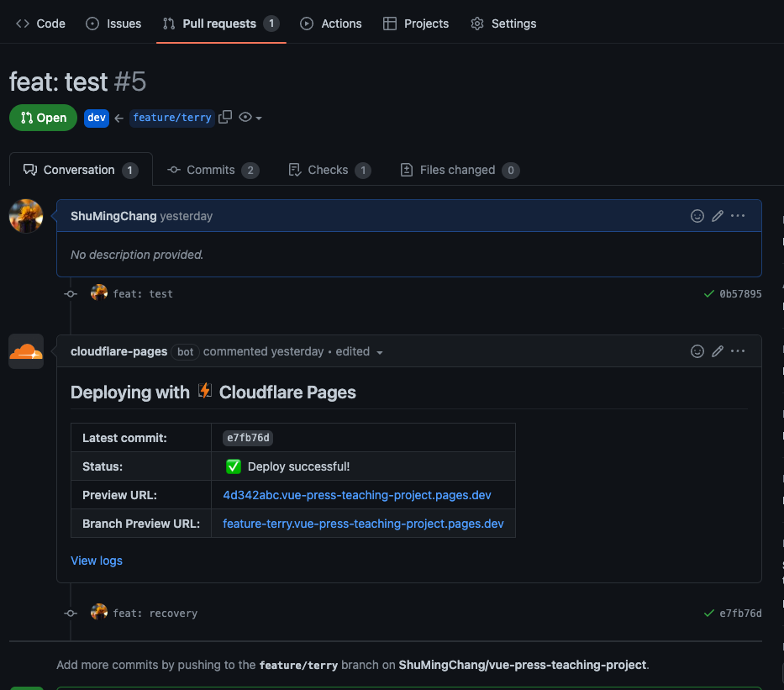Screen dimensions: 784x690
Task: Open the 'feat: test' commit message
Action: 143,294
